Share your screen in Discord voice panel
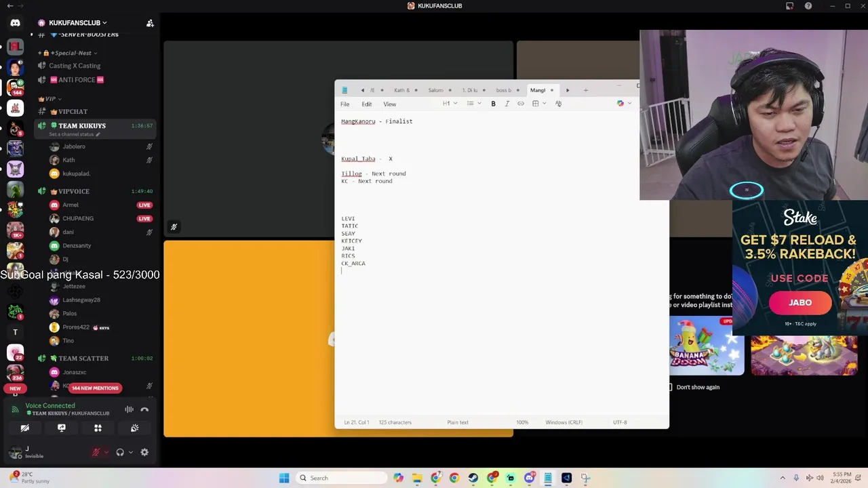 (62, 428)
